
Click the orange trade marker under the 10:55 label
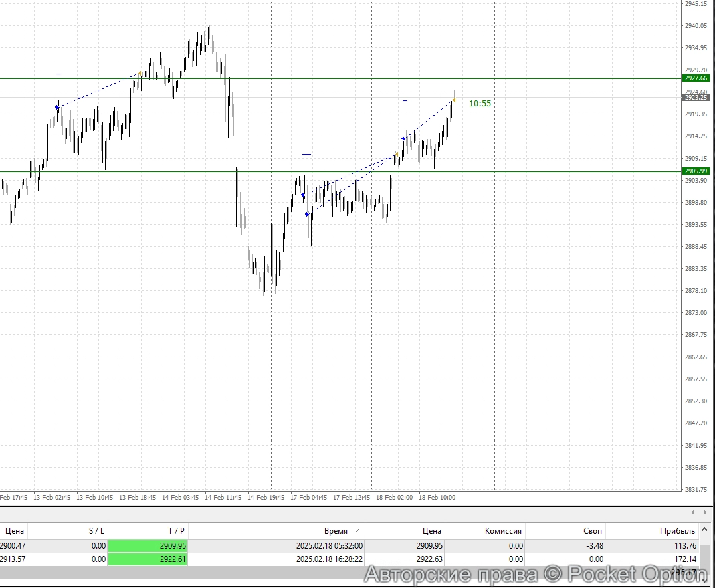453,100
